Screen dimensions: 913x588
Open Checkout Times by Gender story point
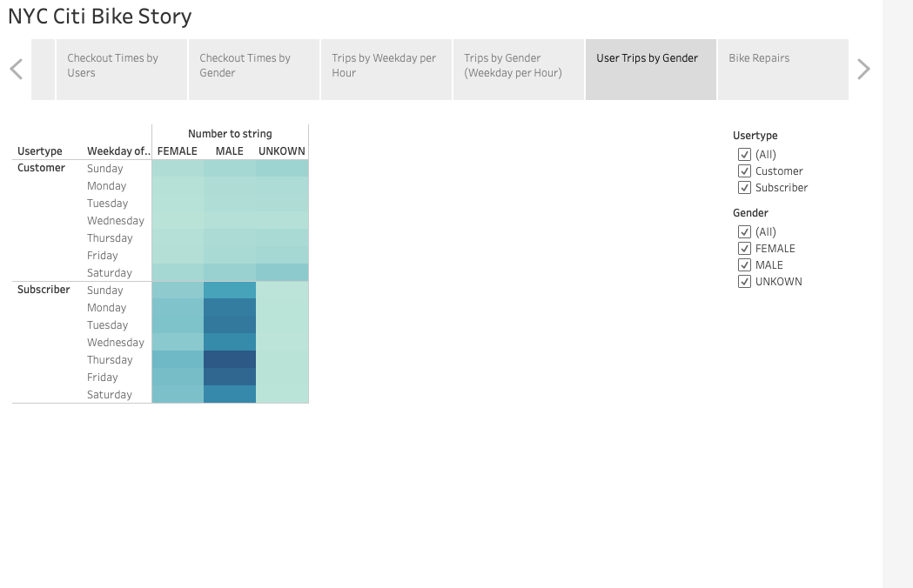point(254,70)
